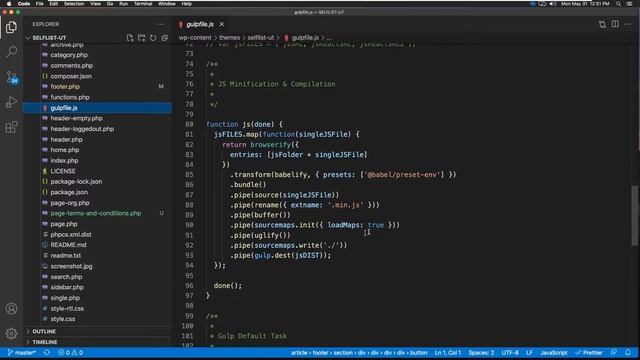Image resolution: width=640 pixels, height=360 pixels.
Task: Click selflist-ut in the breadcrumb
Action: pos(261,38)
